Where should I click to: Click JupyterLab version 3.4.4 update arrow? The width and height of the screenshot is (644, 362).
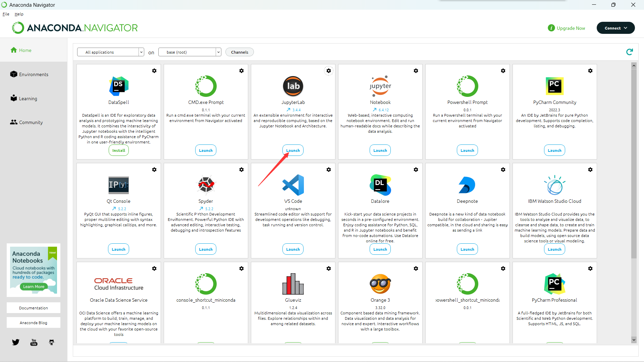(x=288, y=110)
